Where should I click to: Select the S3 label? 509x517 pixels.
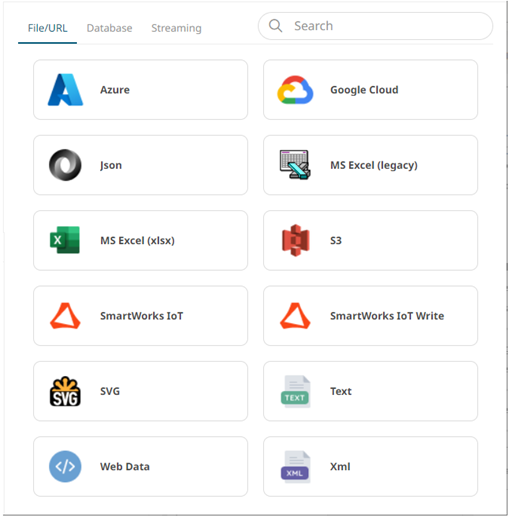[336, 240]
